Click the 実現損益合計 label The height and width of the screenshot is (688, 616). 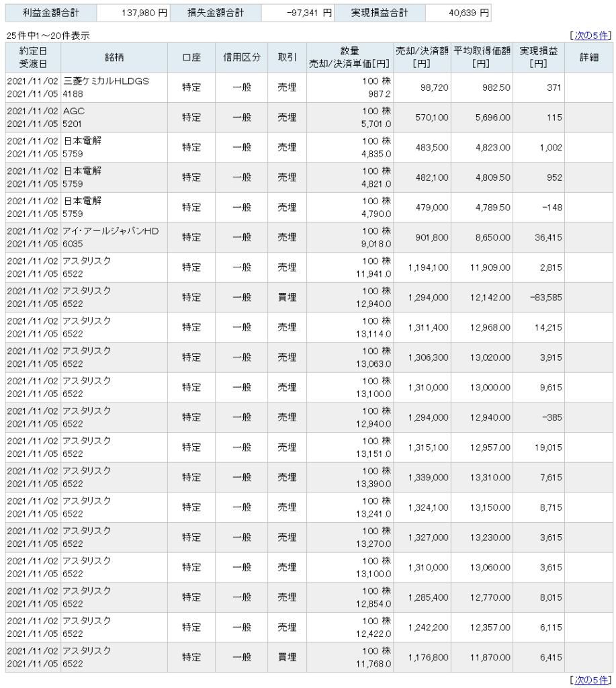click(380, 13)
